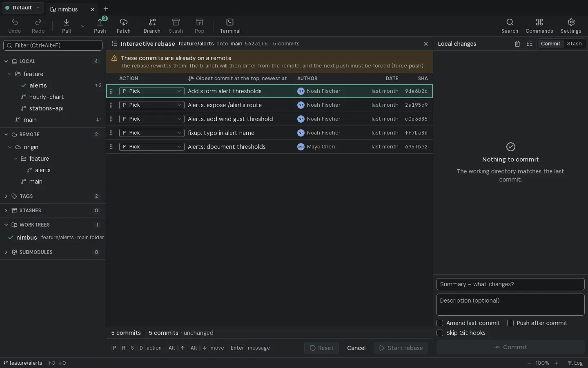
Task: Select Commit mode in Local changes
Action: tap(550, 44)
